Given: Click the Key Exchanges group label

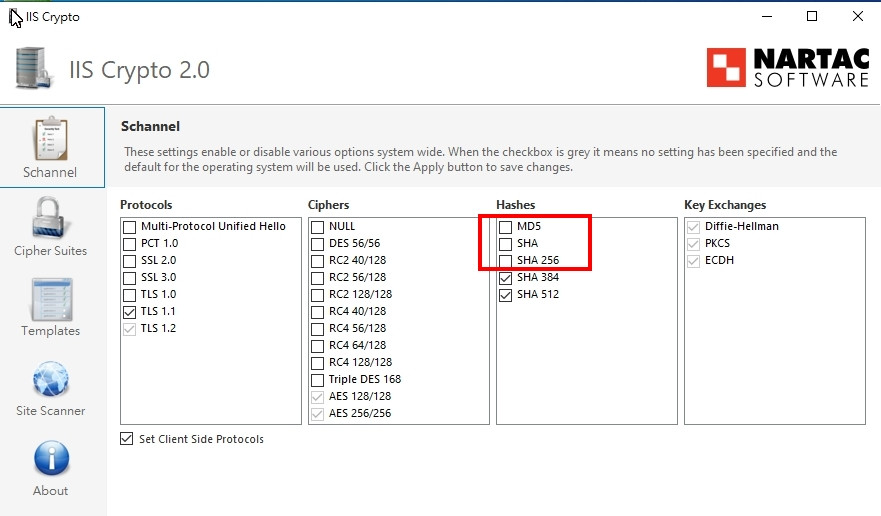Looking at the screenshot, I should 725,205.
